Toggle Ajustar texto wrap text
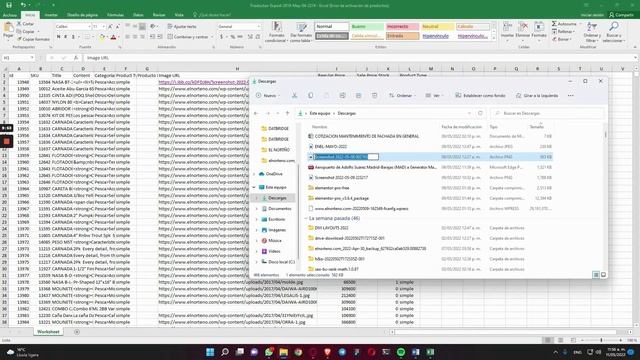This screenshot has width=640, height=360. click(x=182, y=27)
